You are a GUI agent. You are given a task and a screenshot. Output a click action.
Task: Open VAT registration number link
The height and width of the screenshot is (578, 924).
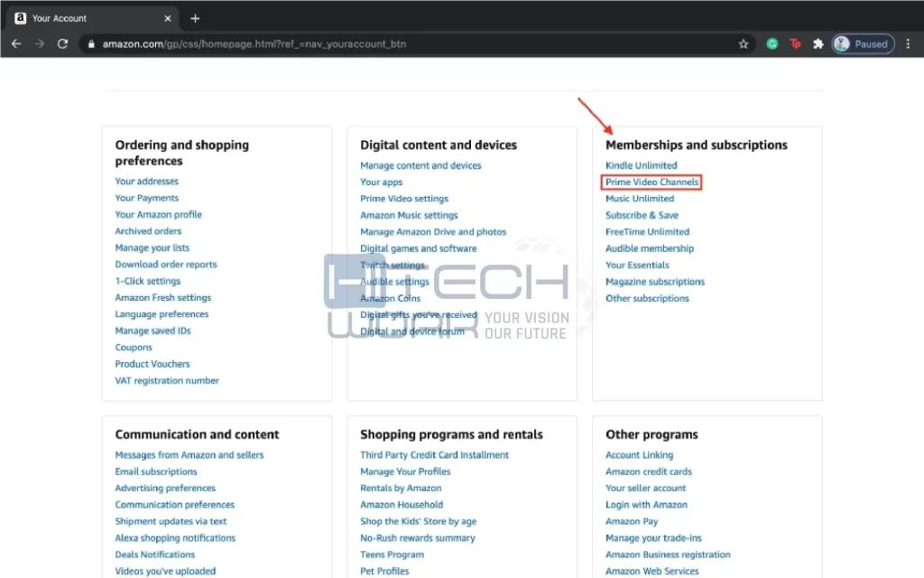point(167,380)
